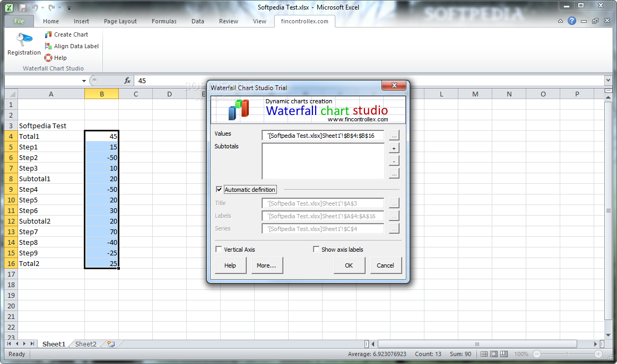Switch to Sheet2 worksheet tab
The height and width of the screenshot is (364, 617).
tap(86, 344)
